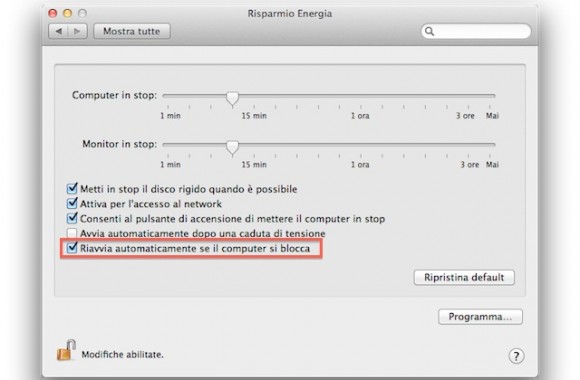Uncheck Consenti al pulsante di accensione
The height and width of the screenshot is (380, 580).
(72, 218)
